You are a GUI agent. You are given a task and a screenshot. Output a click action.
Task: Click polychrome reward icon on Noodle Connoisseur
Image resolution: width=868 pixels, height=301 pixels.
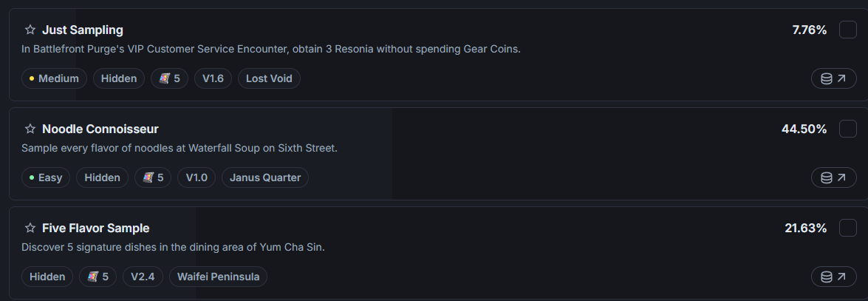[x=148, y=177]
